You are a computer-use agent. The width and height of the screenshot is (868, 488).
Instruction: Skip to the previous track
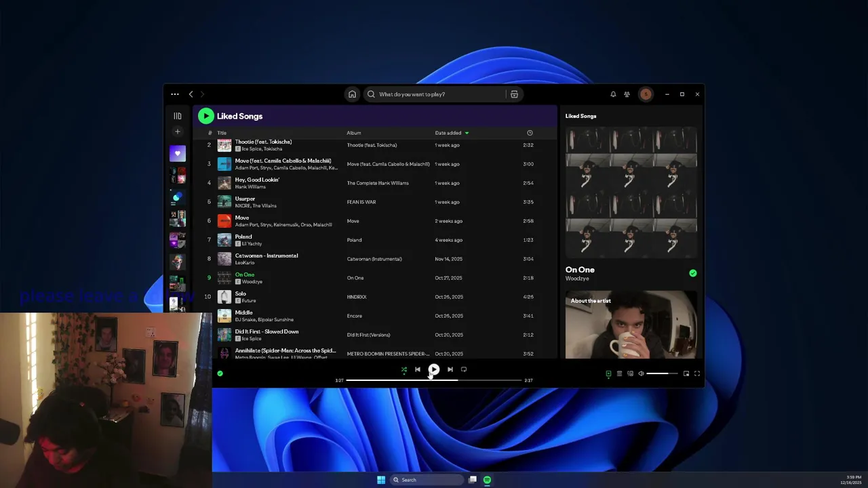pos(418,369)
